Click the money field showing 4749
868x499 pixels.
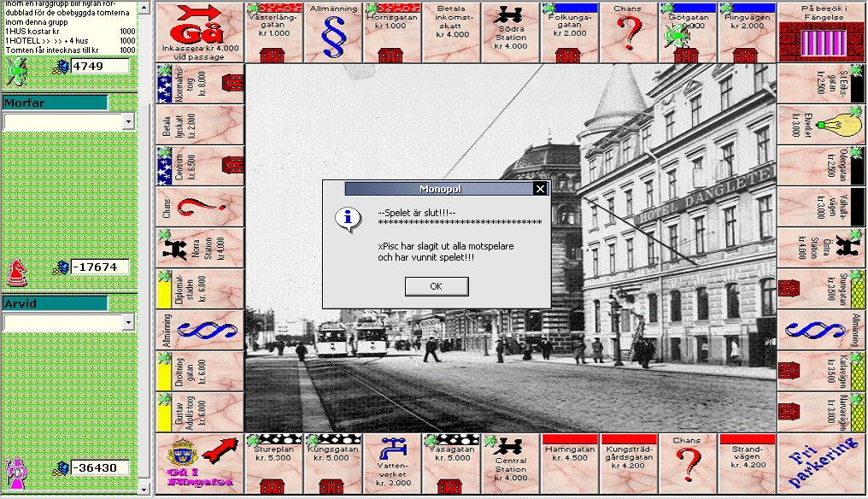(x=100, y=66)
